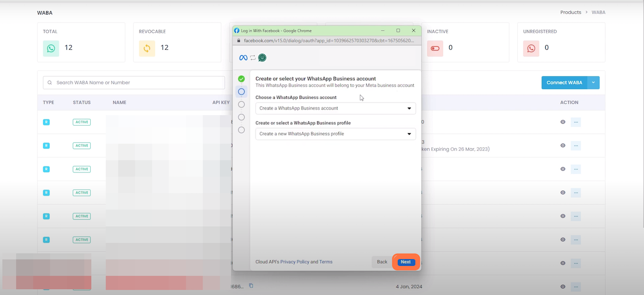Open the more-actions menu in the third table row
This screenshot has height=295, width=644.
(x=576, y=169)
